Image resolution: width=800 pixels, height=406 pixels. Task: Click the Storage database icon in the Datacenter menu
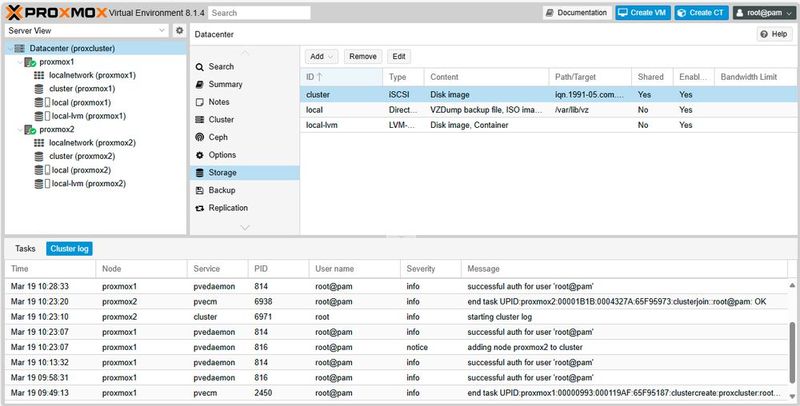tap(199, 172)
